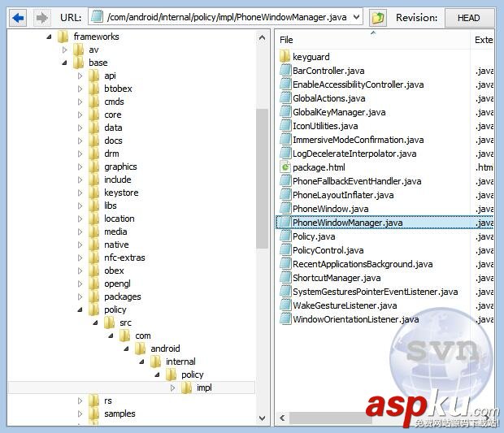Screen dimensions: 504x433
Task: Click the EnableAccessibilityController.java file icon
Action: 285,84
